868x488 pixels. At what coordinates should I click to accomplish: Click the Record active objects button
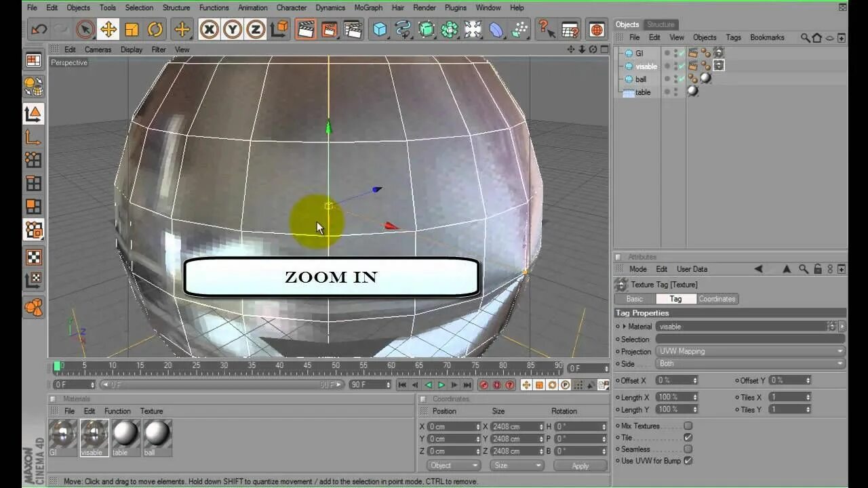pyautogui.click(x=484, y=385)
